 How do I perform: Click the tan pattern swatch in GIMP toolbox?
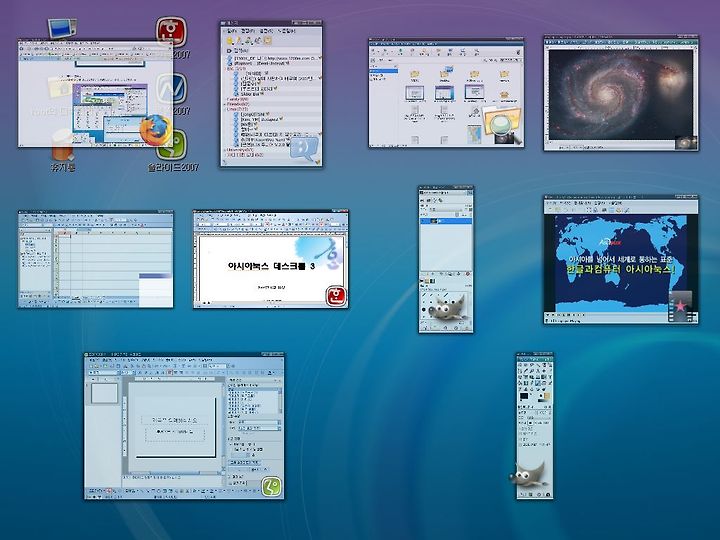(546, 396)
